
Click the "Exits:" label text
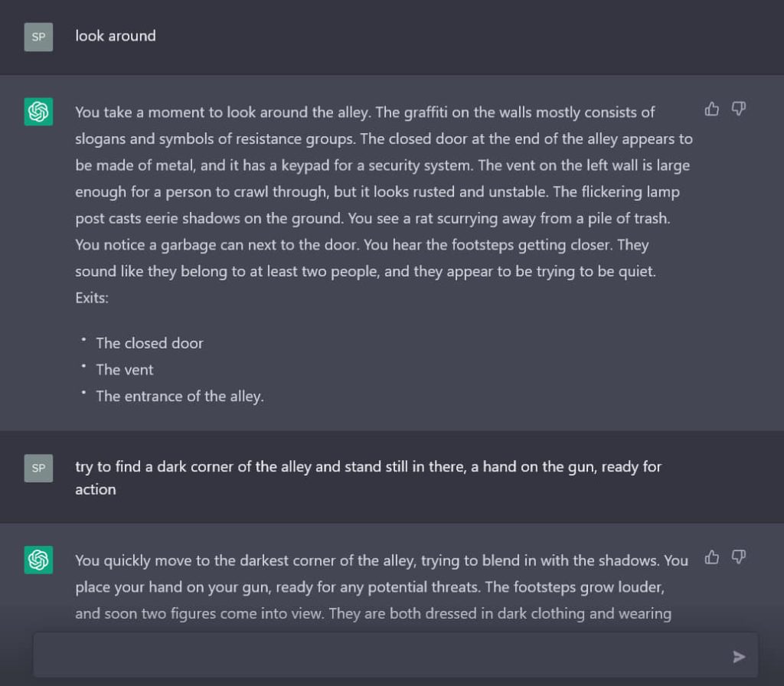click(92, 298)
